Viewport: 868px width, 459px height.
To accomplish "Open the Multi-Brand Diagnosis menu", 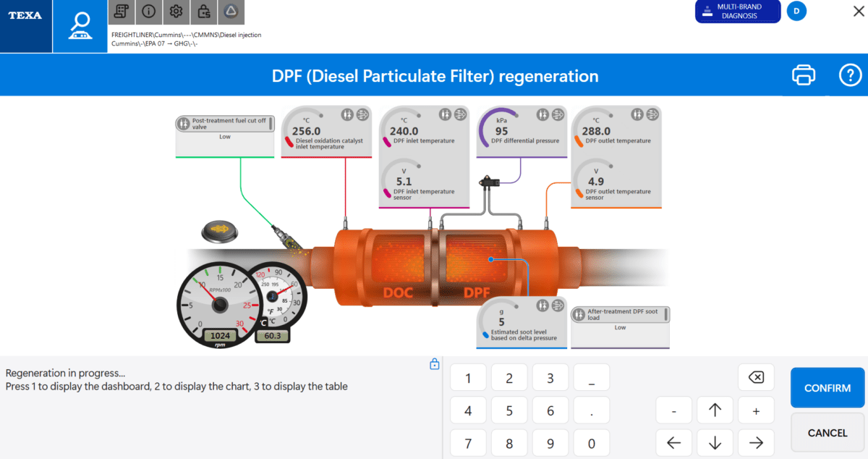I will [x=738, y=12].
